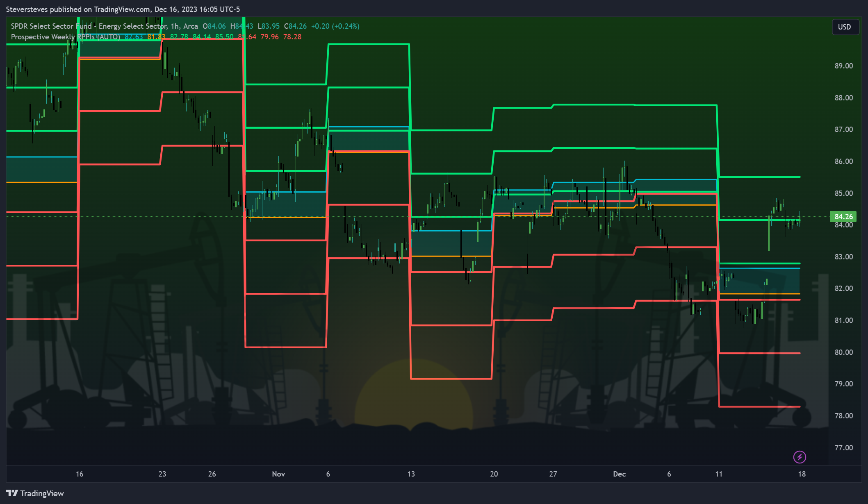Click the Dec label on time axis
The height and width of the screenshot is (504, 868).
point(619,474)
